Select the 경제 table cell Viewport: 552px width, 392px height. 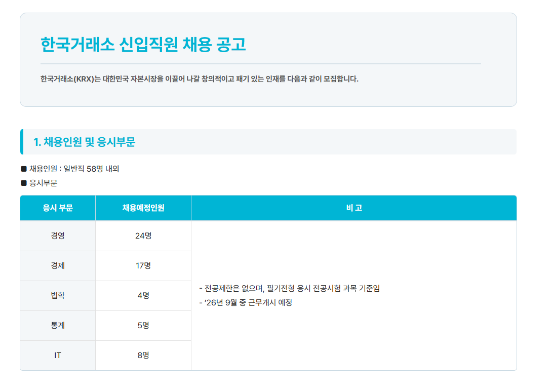tap(58, 266)
